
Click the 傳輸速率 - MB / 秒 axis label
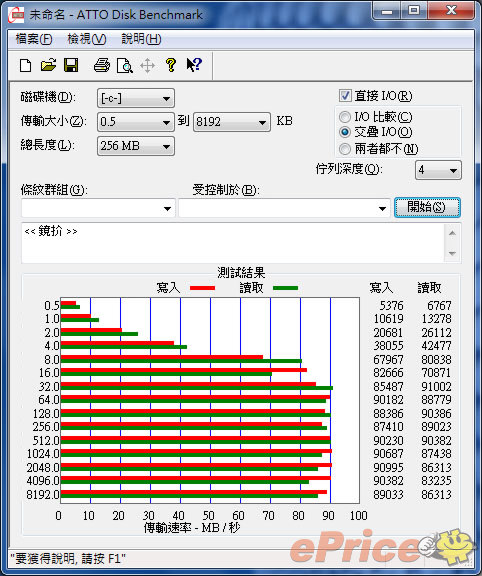point(192,528)
